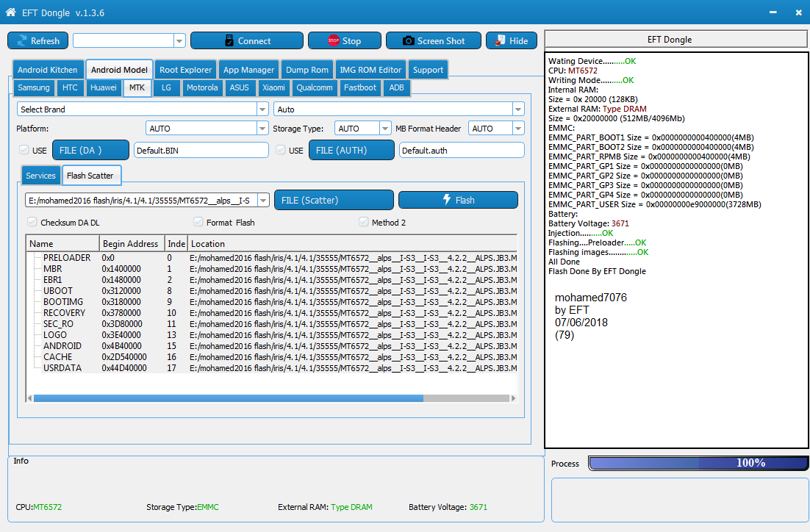Click the camera icon on Screen Shot
The image size is (810, 532).
408,41
